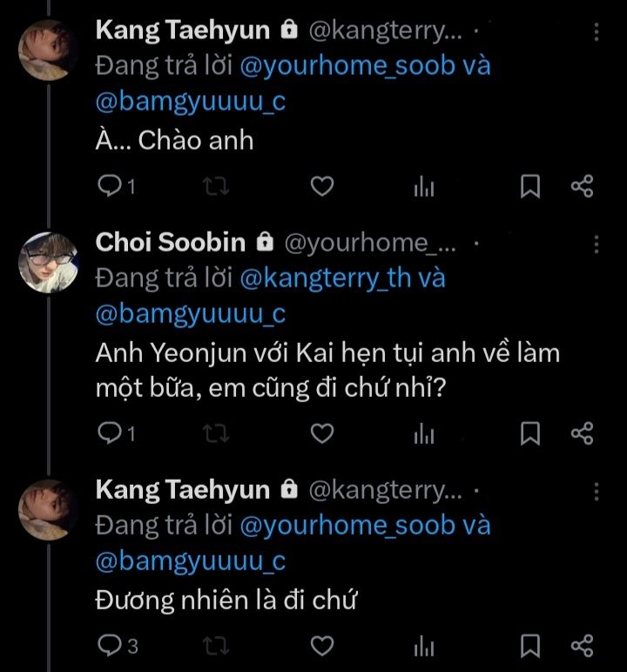Bookmark the "Đương nhiên là đi chứ" tweet

530,645
